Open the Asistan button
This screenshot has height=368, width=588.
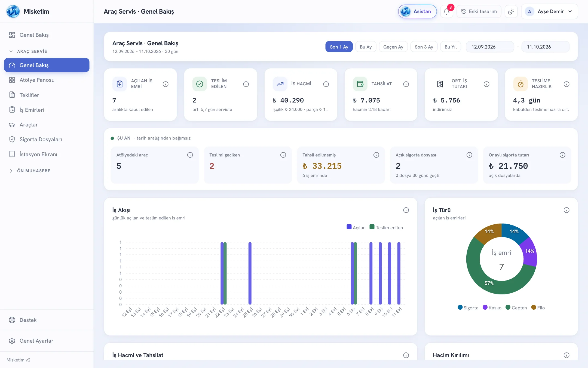(417, 11)
